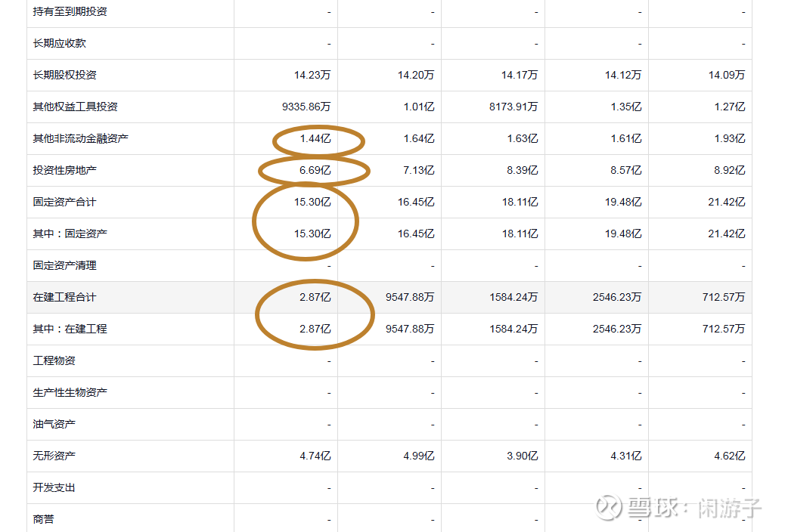Image resolution: width=785 pixels, height=532 pixels.
Task: Select the 固定资产合计 row label
Action: click(65, 203)
